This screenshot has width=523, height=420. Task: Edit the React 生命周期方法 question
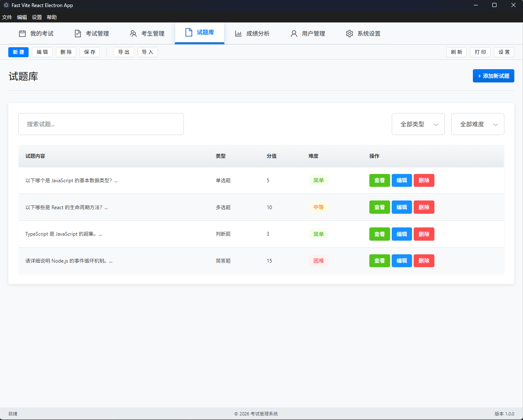tap(402, 208)
